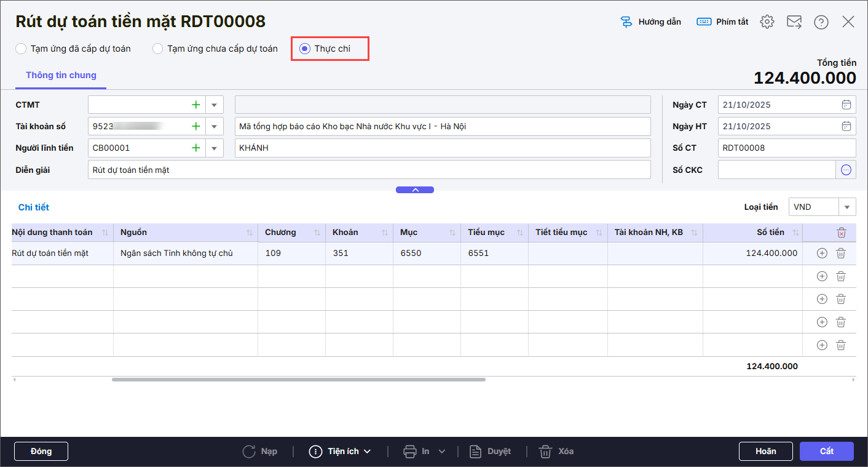The height and width of the screenshot is (467, 868).
Task: Open calendar picker for Ngày CT
Action: click(x=846, y=105)
